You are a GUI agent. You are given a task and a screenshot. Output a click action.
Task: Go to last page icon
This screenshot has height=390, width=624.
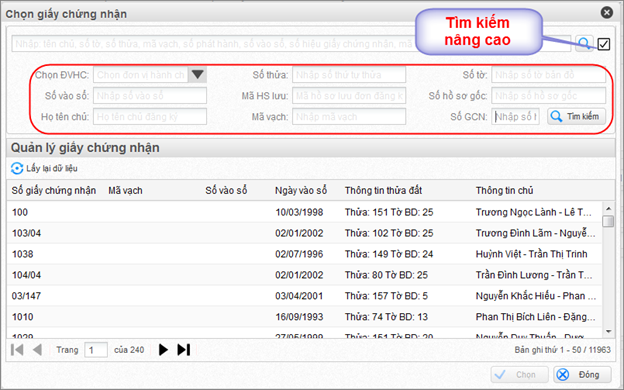click(x=184, y=350)
